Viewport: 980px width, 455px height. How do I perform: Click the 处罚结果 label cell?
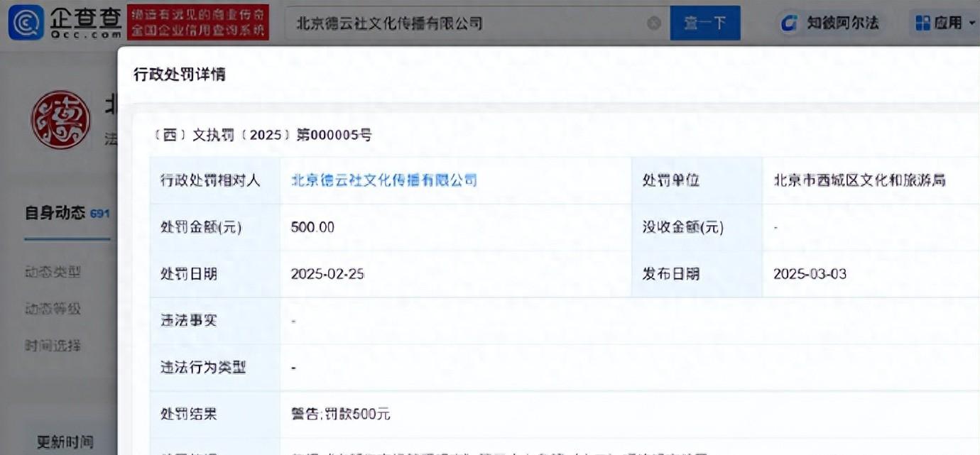(x=216, y=415)
